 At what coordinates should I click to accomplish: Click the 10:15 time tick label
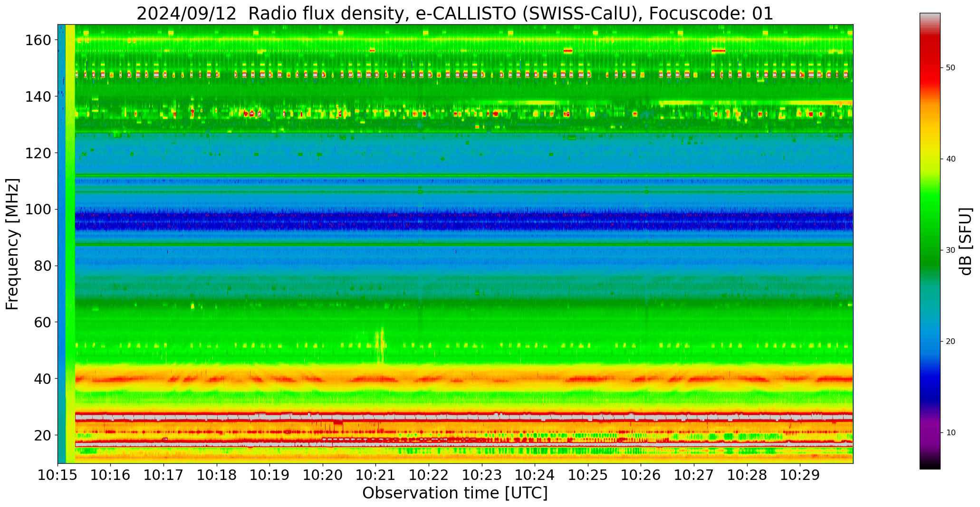click(58, 475)
